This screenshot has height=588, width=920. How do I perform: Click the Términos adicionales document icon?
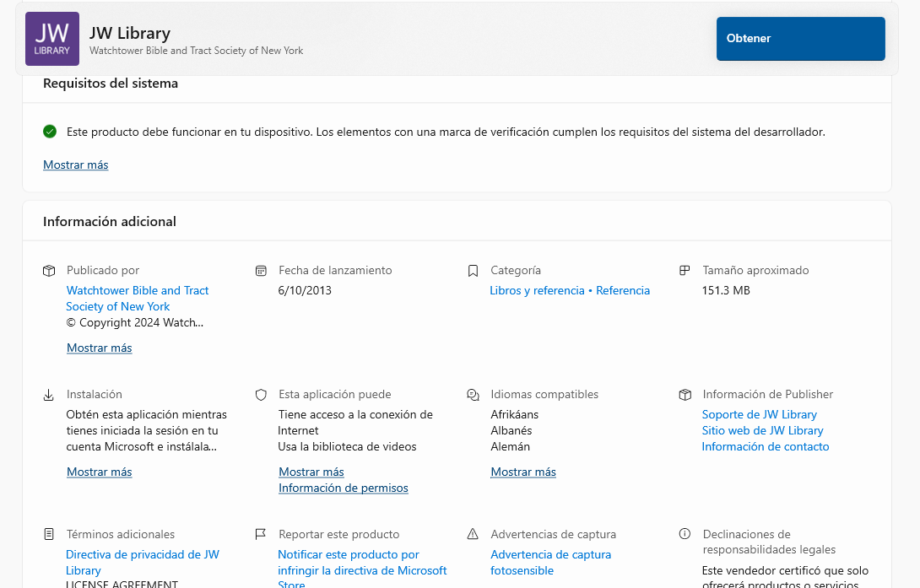click(x=49, y=534)
